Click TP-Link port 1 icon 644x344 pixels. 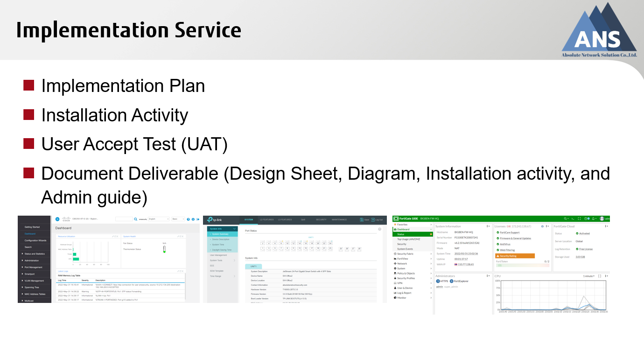click(x=263, y=249)
